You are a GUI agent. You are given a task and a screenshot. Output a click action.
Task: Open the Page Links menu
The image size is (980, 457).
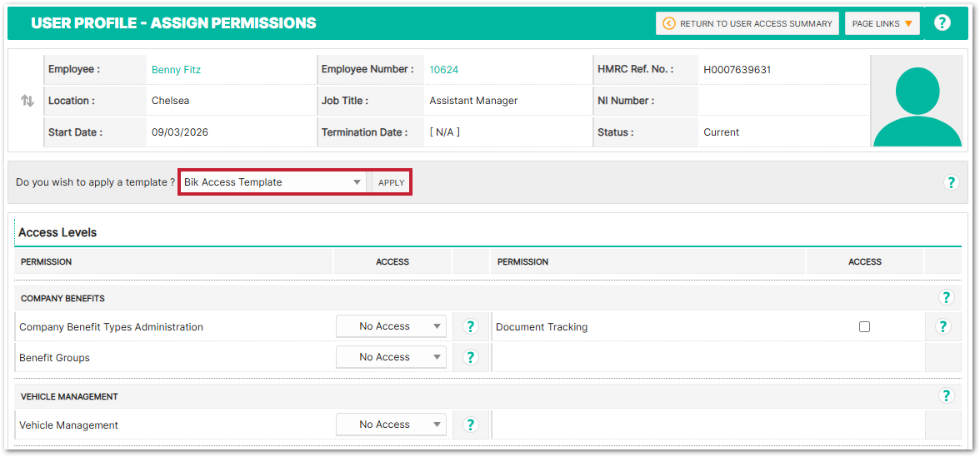click(882, 23)
